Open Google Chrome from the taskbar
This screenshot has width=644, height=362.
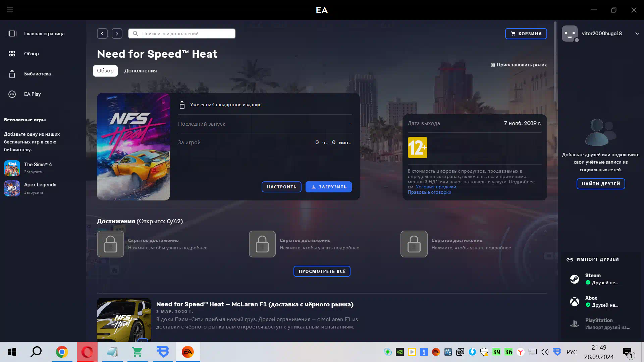point(62,352)
